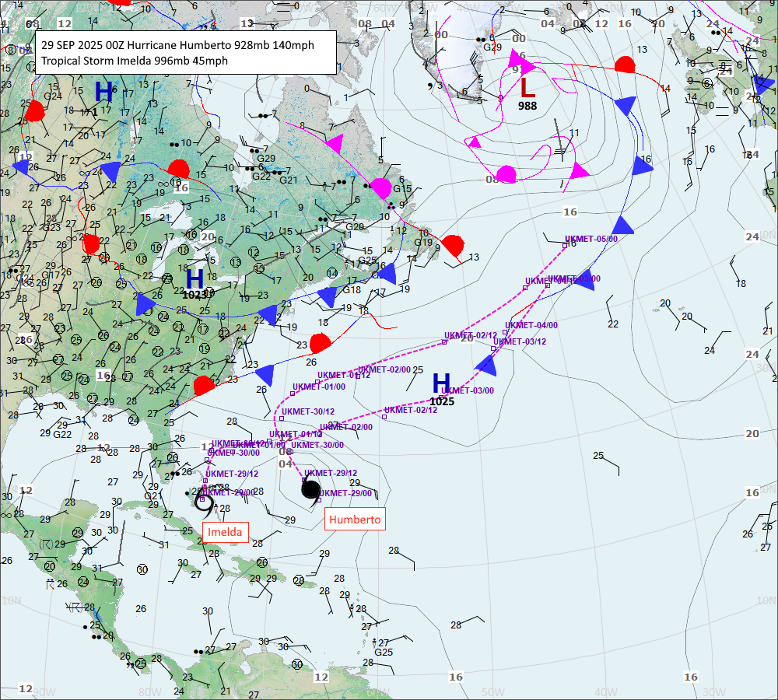This screenshot has height=700, width=778.
Task: Click the Tropical Storm Imelda cyclone symbol
Action: [205, 502]
